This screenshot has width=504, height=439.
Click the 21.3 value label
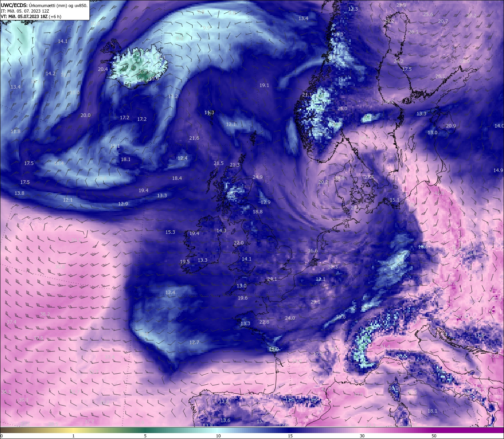point(235,165)
